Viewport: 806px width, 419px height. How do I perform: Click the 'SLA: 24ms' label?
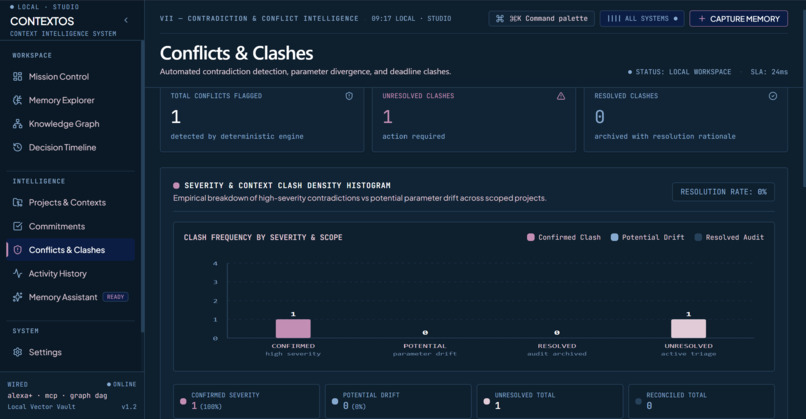point(769,72)
